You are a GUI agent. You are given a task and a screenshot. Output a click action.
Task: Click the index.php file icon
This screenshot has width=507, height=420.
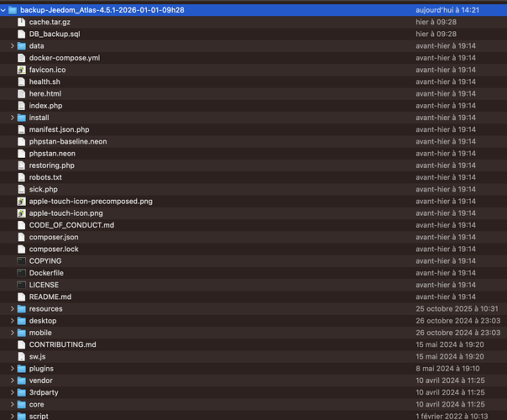[21, 106]
